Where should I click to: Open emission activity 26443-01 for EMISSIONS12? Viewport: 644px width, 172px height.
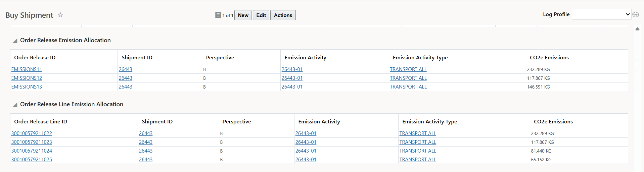292,78
